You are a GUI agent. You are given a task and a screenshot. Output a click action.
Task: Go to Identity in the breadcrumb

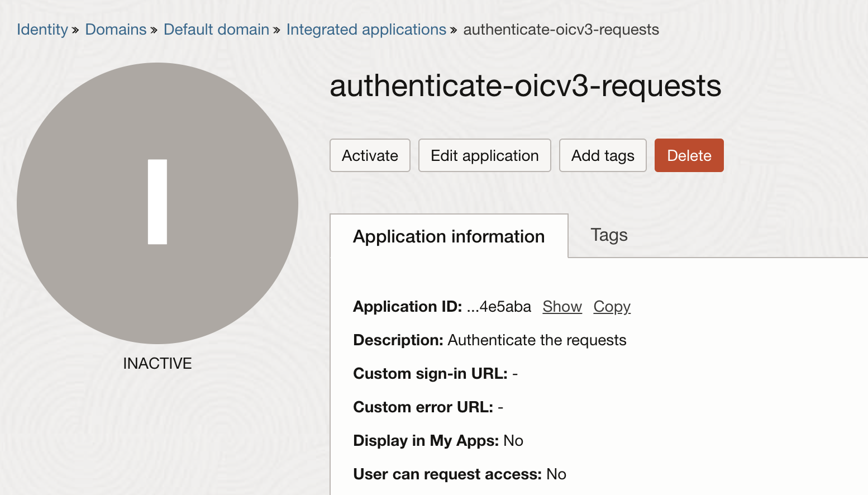pyautogui.click(x=42, y=30)
